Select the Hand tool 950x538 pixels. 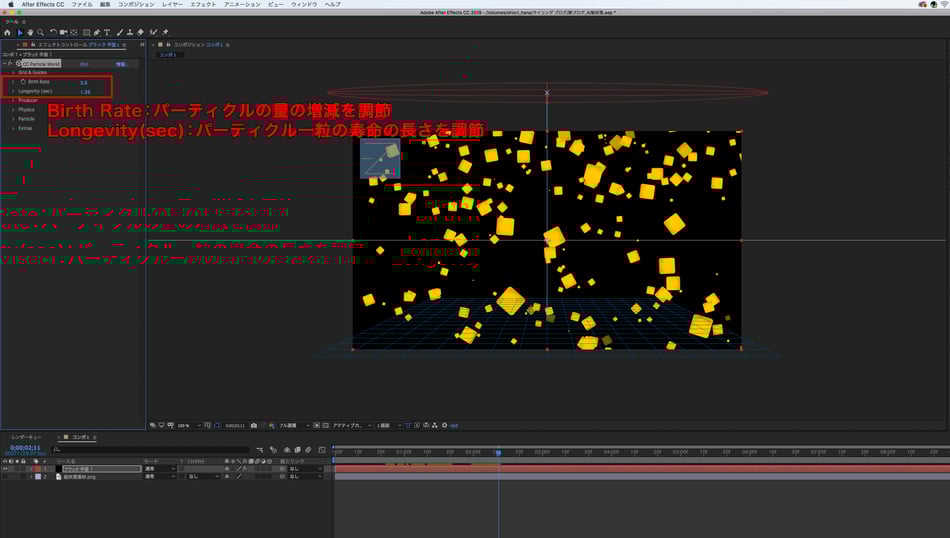coord(30,32)
